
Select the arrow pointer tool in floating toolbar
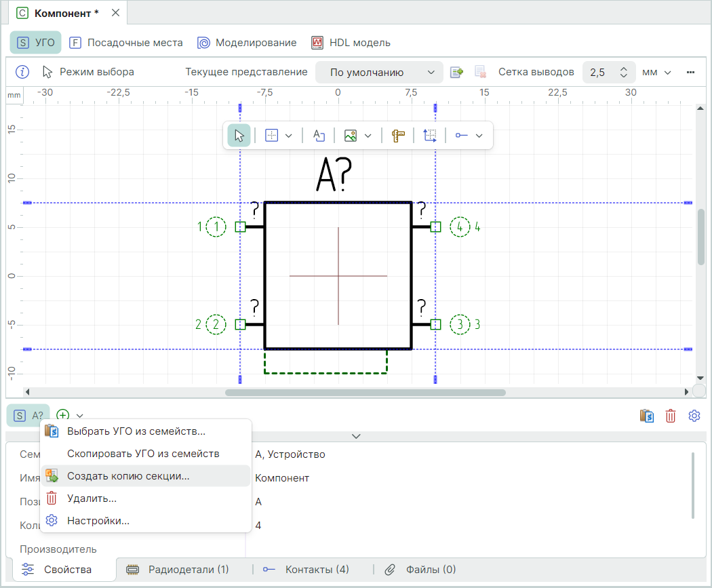click(239, 136)
